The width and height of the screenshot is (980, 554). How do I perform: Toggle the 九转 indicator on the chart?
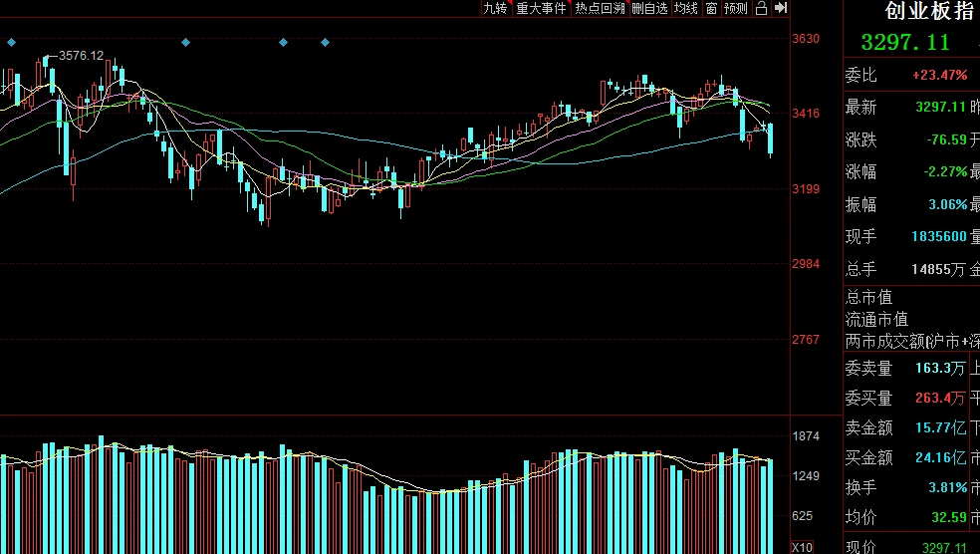tap(495, 8)
